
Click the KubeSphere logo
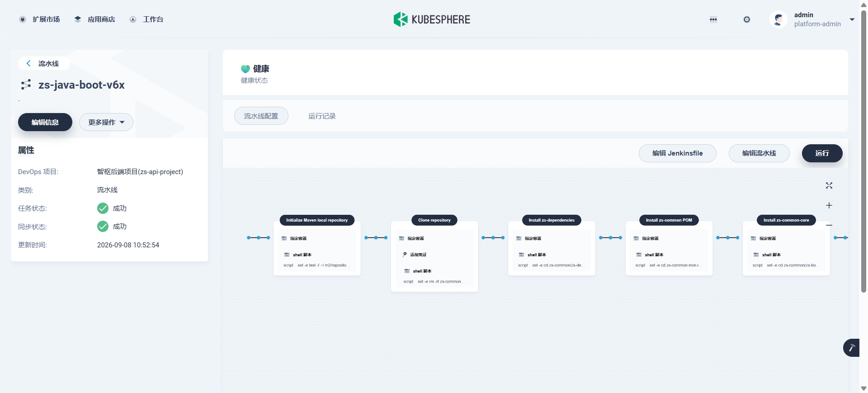point(432,19)
